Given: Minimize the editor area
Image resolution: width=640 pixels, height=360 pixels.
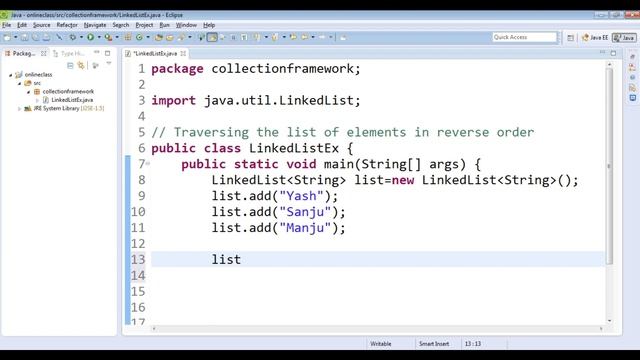Looking at the screenshot, I should pos(602,52).
